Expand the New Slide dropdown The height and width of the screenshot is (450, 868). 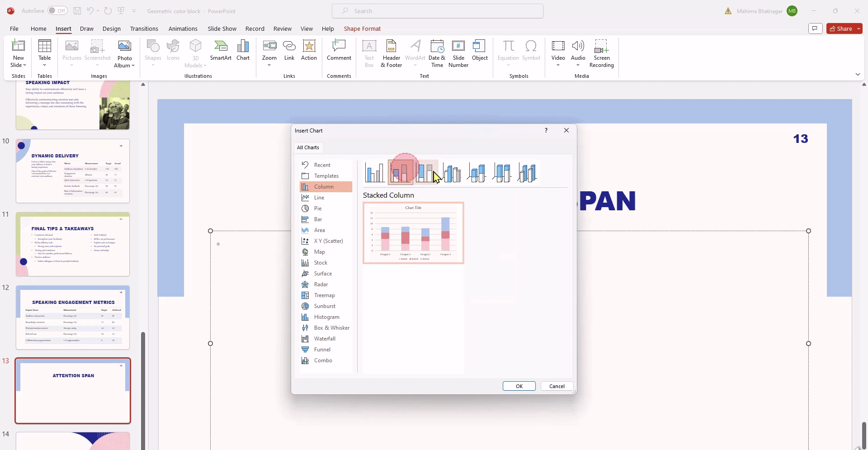[x=19, y=65]
